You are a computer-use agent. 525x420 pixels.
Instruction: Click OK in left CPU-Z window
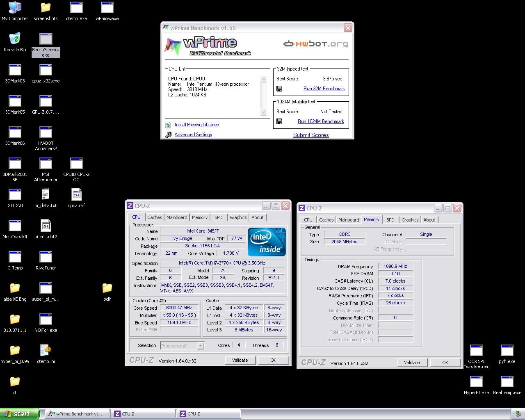pyautogui.click(x=273, y=360)
